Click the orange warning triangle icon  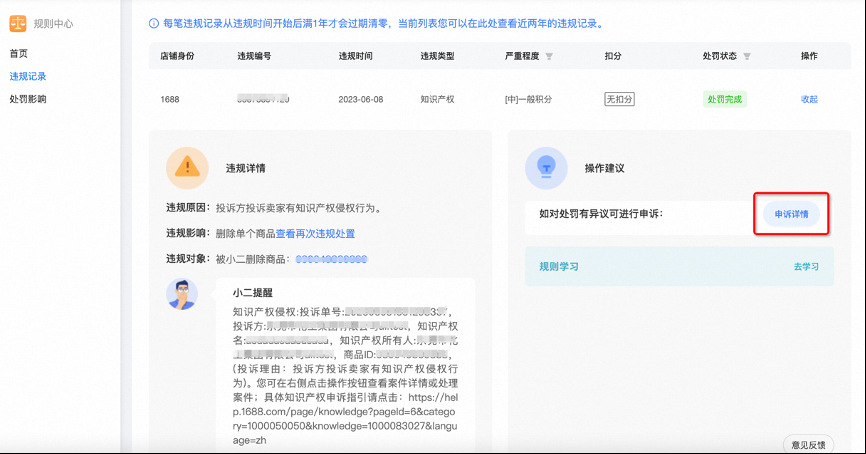(186, 168)
